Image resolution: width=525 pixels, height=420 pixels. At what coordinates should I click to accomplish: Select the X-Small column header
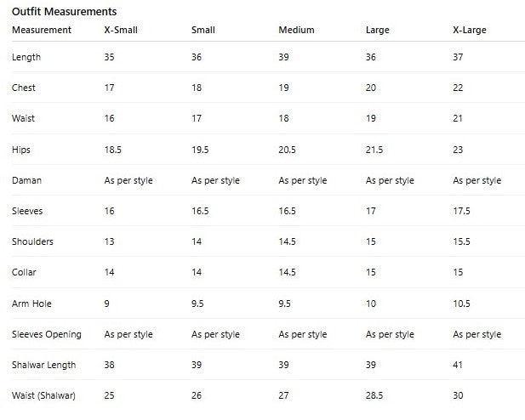pos(121,31)
